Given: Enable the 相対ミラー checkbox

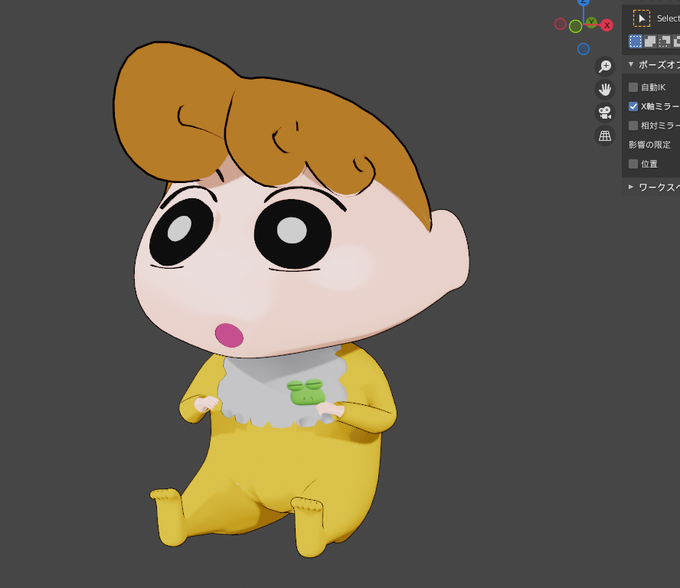Looking at the screenshot, I should click(x=633, y=125).
